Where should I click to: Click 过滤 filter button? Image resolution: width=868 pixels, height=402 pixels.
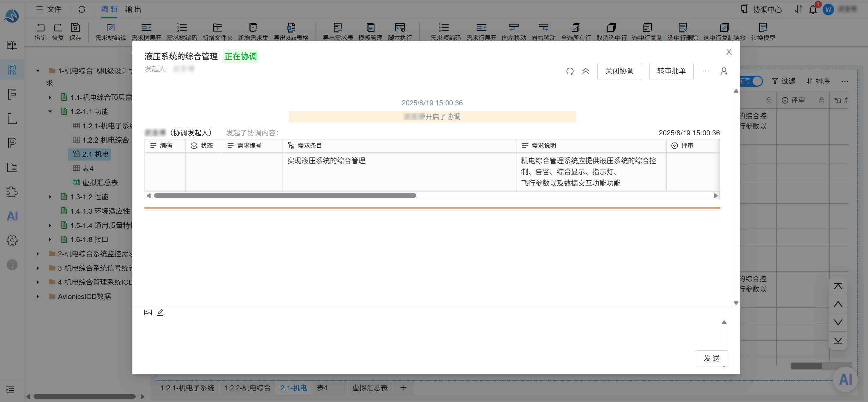[784, 81]
